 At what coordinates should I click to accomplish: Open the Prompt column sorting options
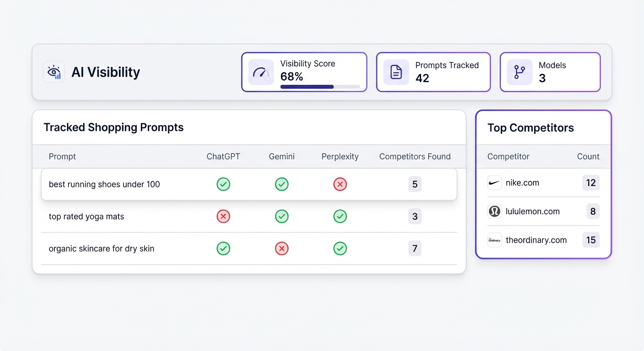tap(62, 156)
